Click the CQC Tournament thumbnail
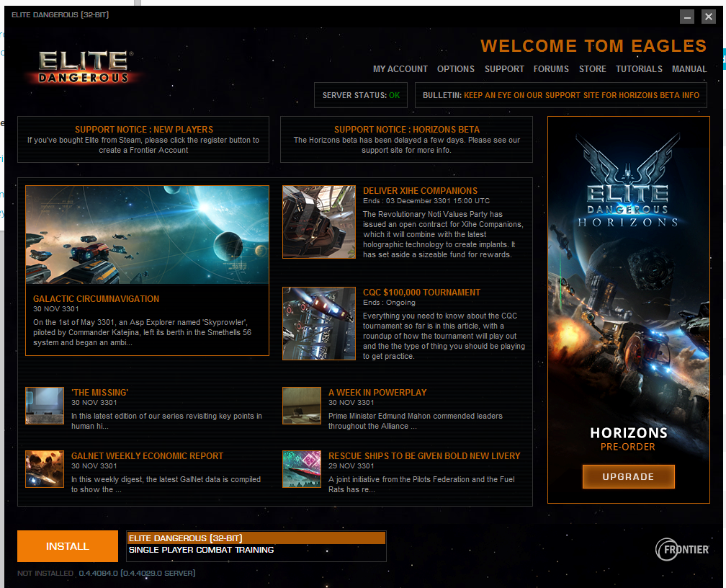Screen dimensions: 726x588 click(319, 324)
